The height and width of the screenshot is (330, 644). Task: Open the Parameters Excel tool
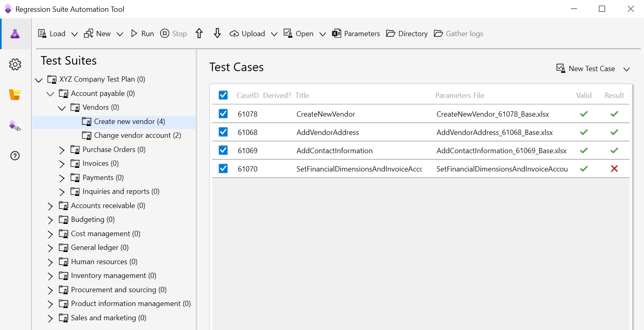tap(356, 33)
